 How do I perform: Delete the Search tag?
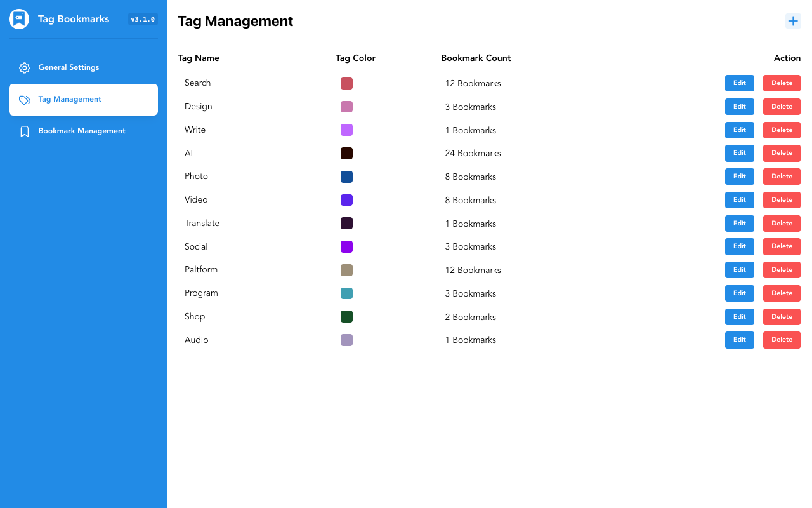tap(781, 83)
